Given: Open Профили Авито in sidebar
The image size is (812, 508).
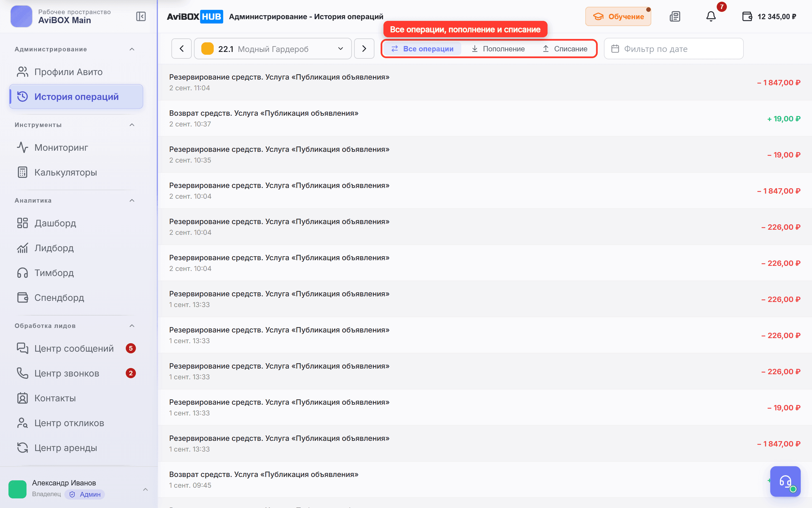Looking at the screenshot, I should 76,72.
